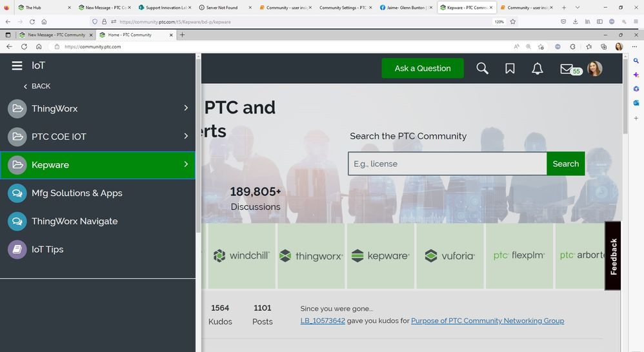Click the hamburger menu icon beside IoT

click(x=17, y=65)
